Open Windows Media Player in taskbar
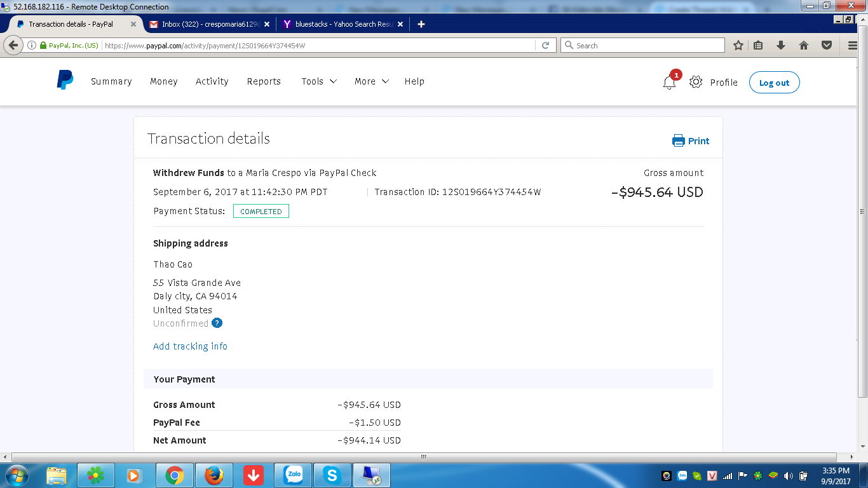The image size is (868, 488). pyautogui.click(x=134, y=475)
